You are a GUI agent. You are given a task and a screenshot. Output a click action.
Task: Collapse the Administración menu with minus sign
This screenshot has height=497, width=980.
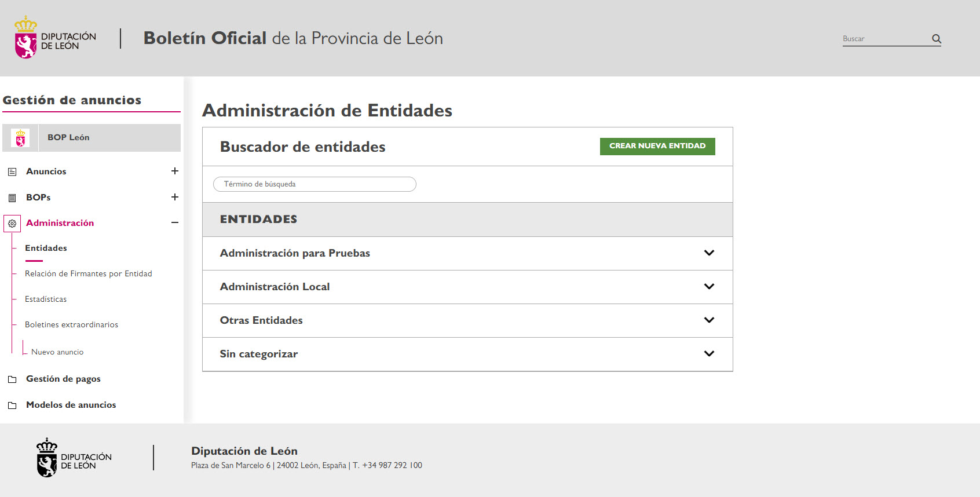(174, 223)
